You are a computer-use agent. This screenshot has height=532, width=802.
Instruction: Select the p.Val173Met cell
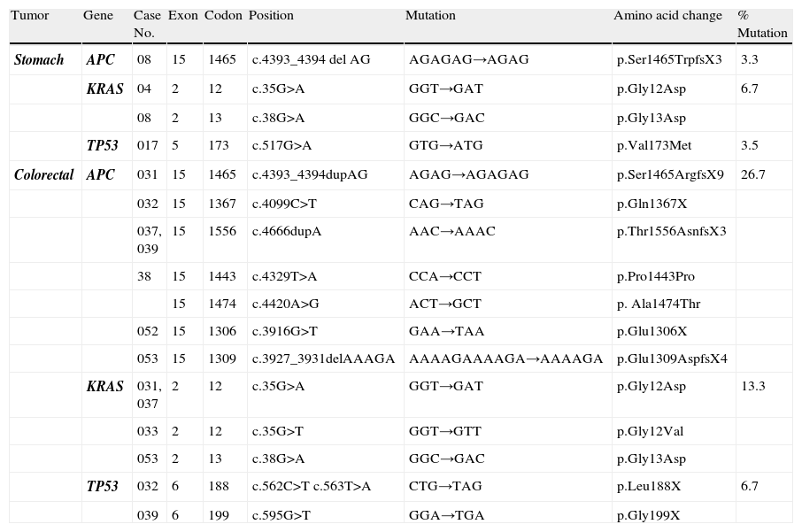pyautogui.click(x=654, y=146)
